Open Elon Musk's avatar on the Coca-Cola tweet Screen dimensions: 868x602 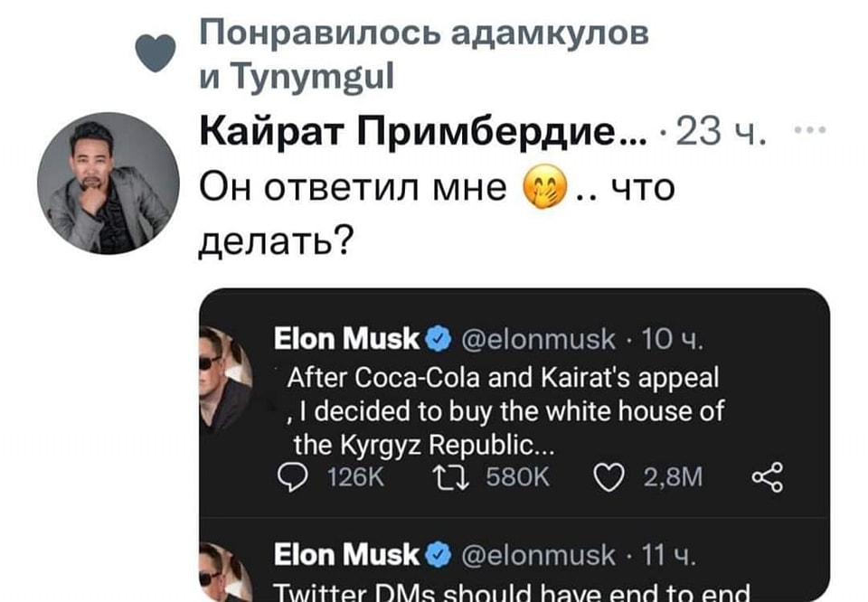226,380
